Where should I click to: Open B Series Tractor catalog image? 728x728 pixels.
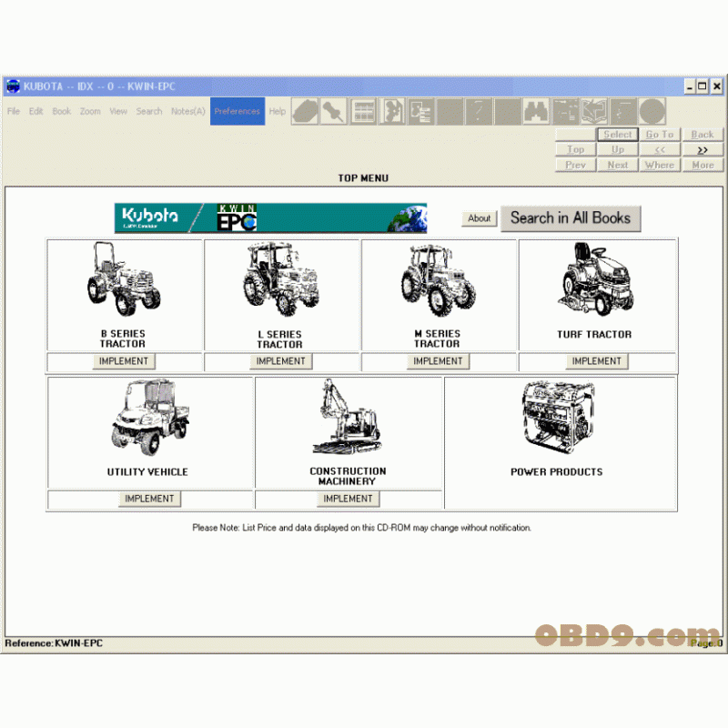coord(124,278)
